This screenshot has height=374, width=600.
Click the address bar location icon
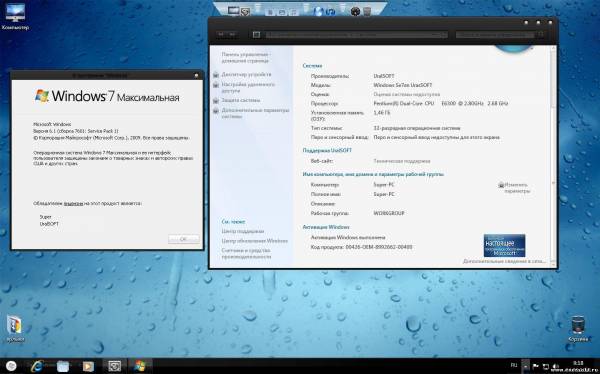click(x=256, y=35)
